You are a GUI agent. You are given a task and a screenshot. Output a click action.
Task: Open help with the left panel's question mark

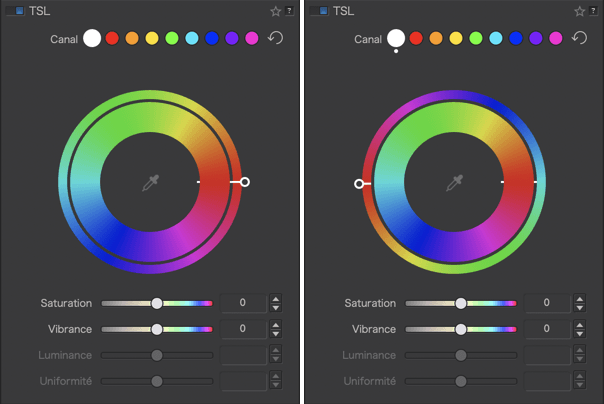click(290, 11)
